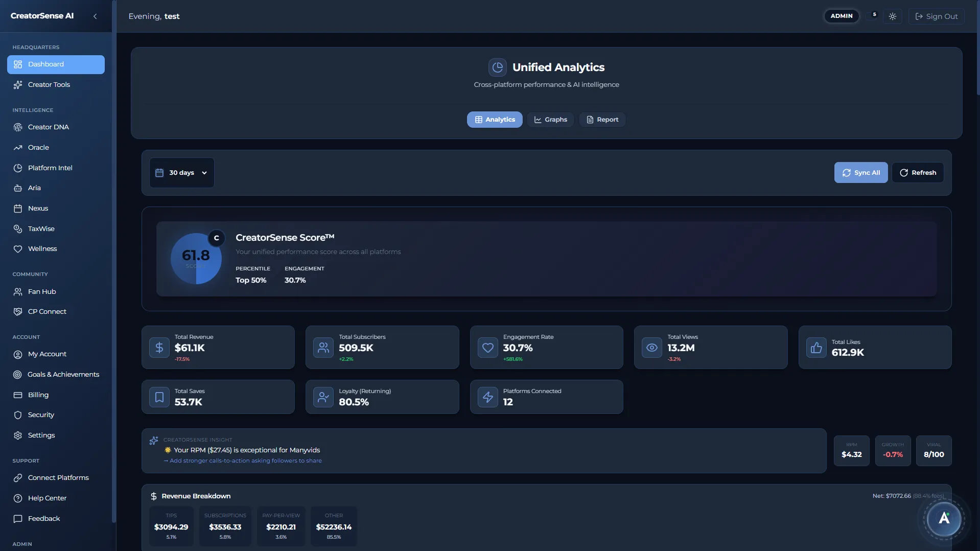
Task: Open the Report view
Action: click(602, 119)
